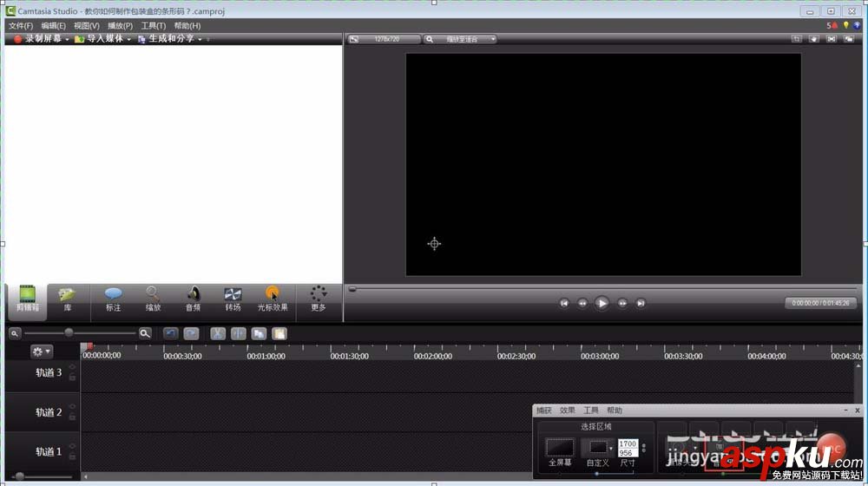868x486 pixels.
Task: Click the Split tool on timeline toolbar
Action: (x=239, y=333)
